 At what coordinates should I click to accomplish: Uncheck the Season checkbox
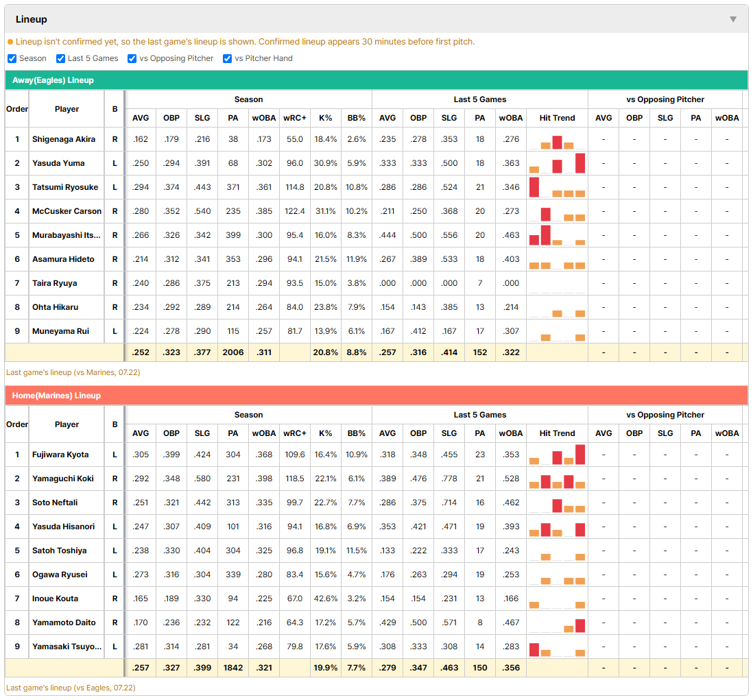pos(12,58)
